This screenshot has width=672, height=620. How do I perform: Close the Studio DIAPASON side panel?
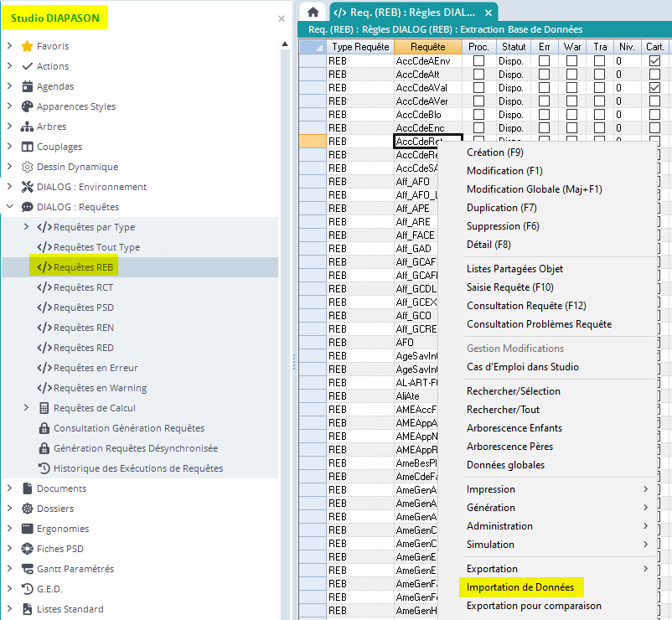(282, 18)
